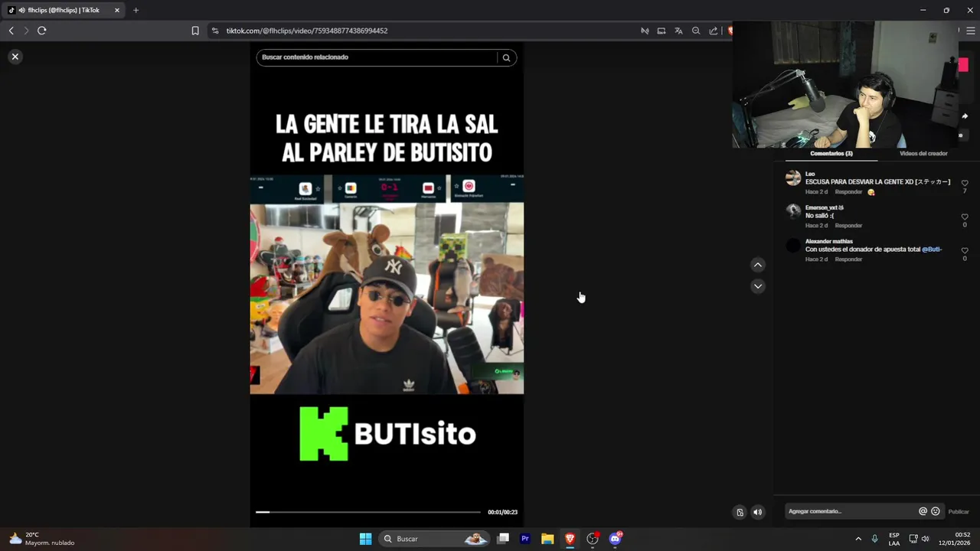Viewport: 980px width, 551px height.
Task: Open the ESP LAA language switcher
Action: (x=894, y=539)
